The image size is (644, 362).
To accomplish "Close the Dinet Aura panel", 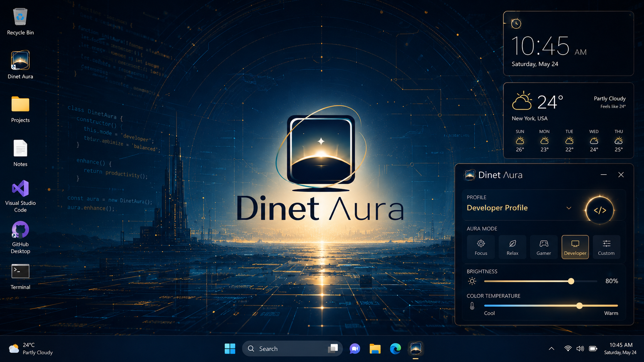I will (x=621, y=175).
